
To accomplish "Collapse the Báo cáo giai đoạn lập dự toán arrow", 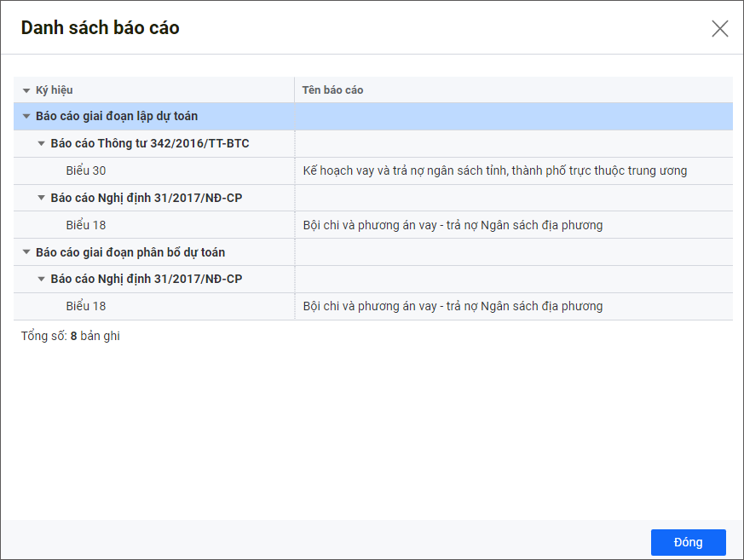I will point(26,117).
